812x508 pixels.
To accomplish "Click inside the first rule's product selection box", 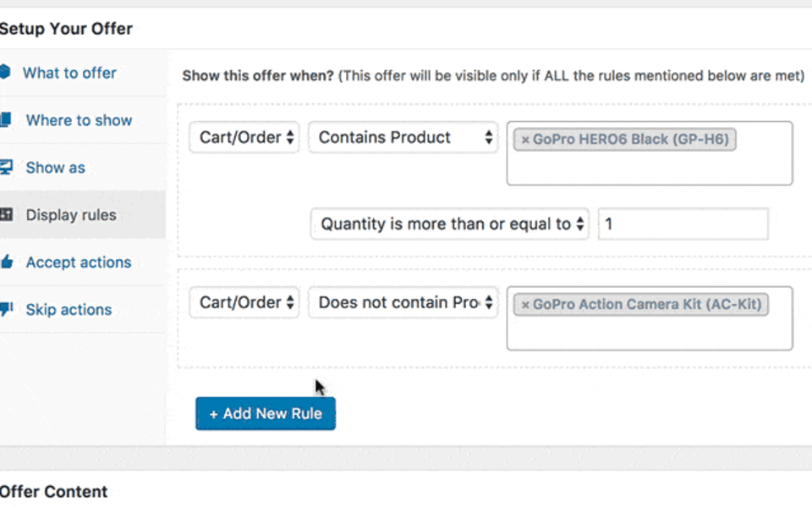I will 650,165.
